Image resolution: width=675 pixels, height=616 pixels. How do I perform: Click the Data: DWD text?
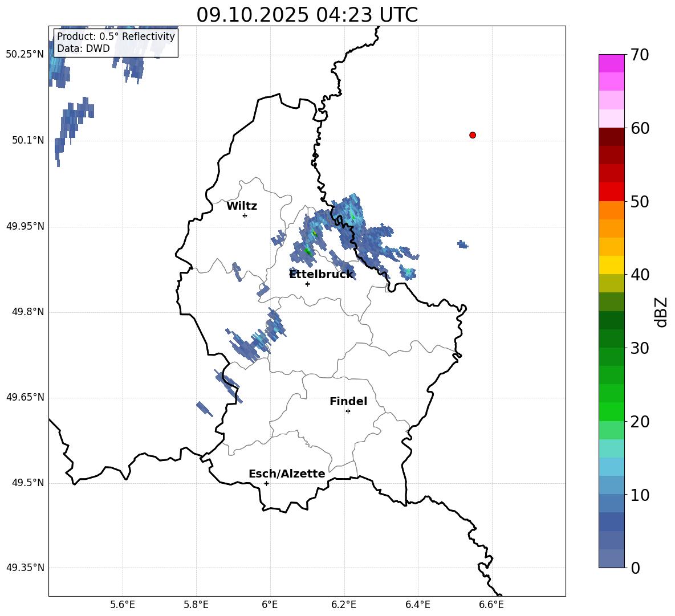click(83, 48)
